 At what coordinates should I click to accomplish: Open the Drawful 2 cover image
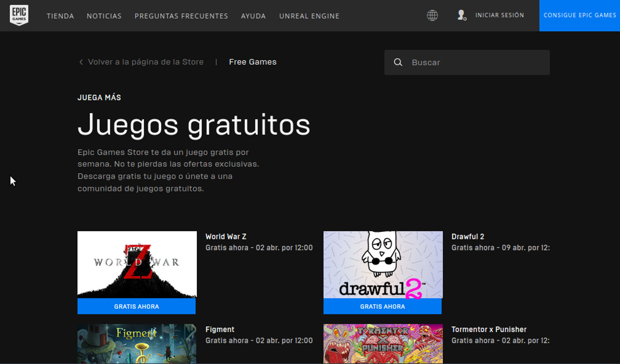(x=383, y=264)
